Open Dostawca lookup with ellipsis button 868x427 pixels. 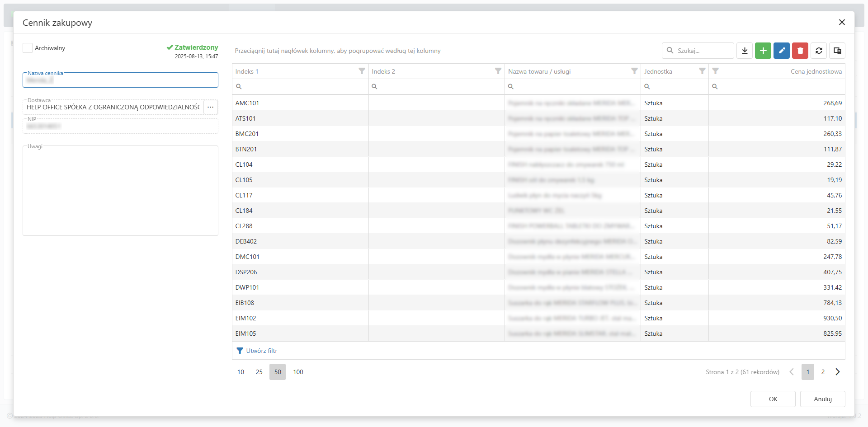click(211, 107)
